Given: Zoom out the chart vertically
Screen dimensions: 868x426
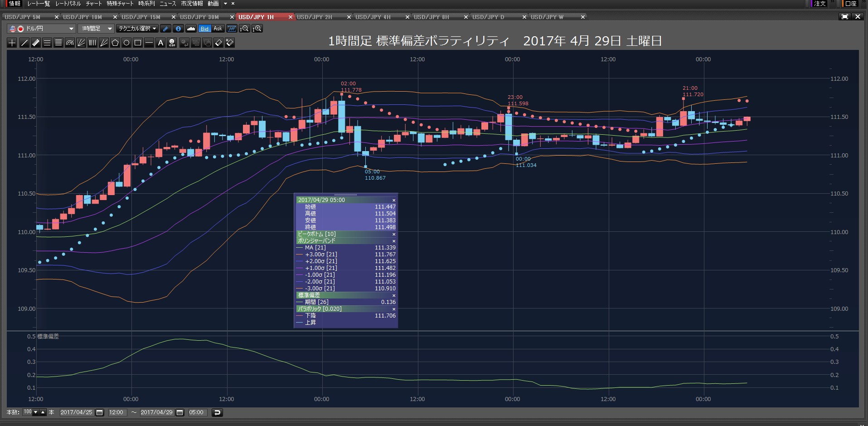Looking at the screenshot, I should (244, 29).
